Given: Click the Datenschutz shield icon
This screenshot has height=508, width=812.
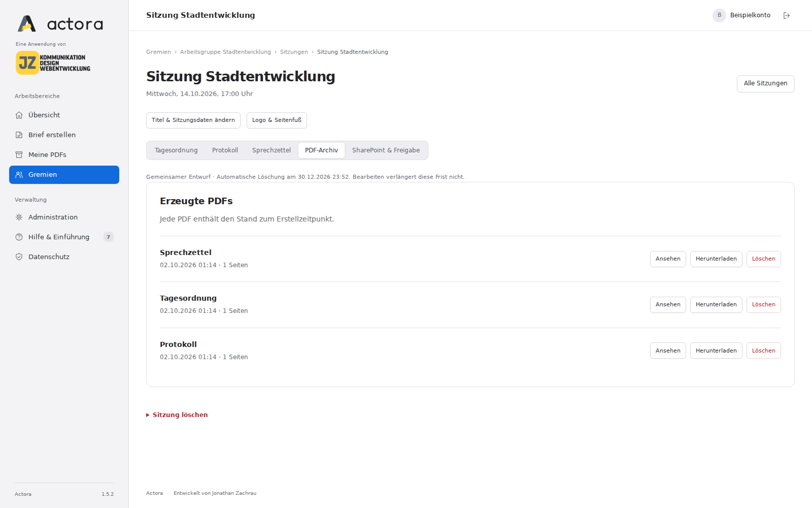Looking at the screenshot, I should pos(19,257).
